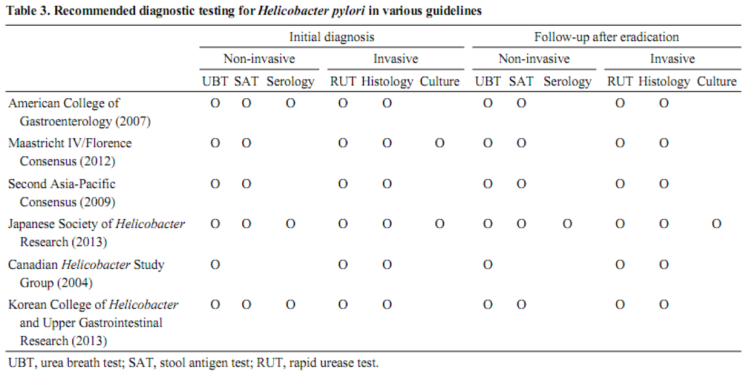
Task: Click Japanese Society follow-up Culture mark
Action: pyautogui.click(x=716, y=224)
